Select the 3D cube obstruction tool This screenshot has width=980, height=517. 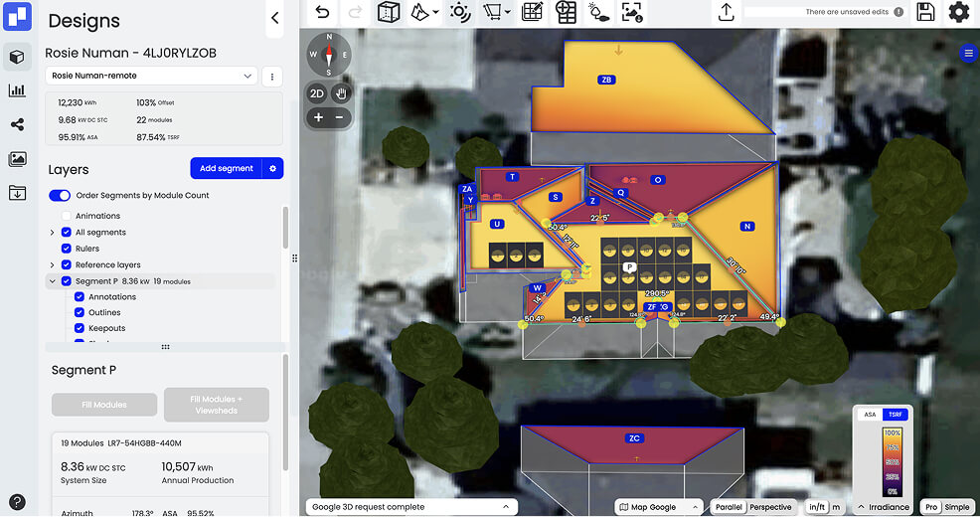click(x=389, y=12)
